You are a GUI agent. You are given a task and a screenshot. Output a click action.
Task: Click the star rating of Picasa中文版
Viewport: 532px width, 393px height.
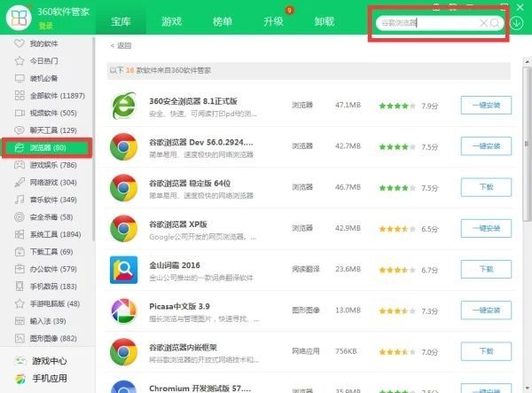pos(397,310)
